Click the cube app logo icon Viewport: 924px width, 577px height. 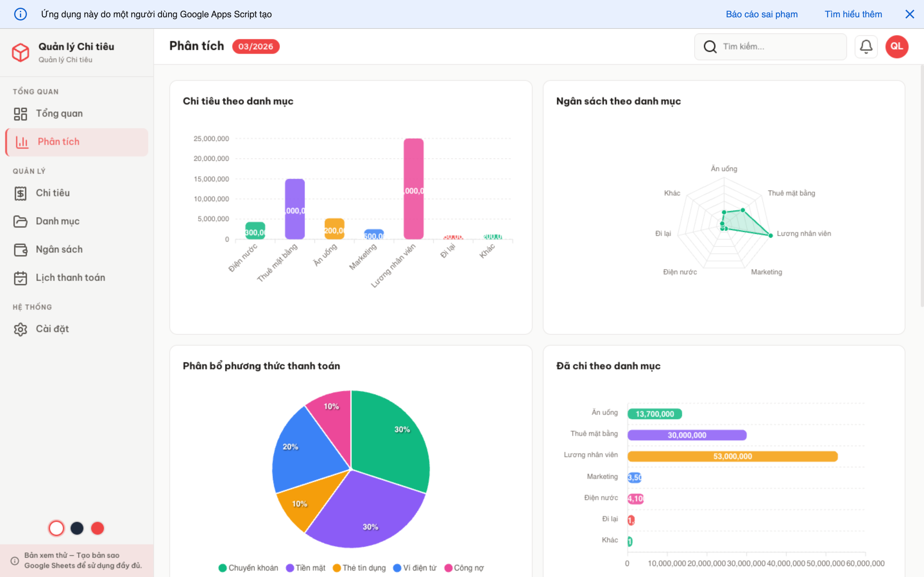(20, 52)
